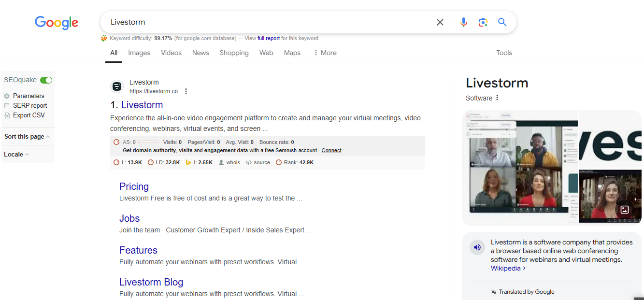Click Connect link for Semrush account
Viewport: 644px width, 300px height.
(x=331, y=150)
